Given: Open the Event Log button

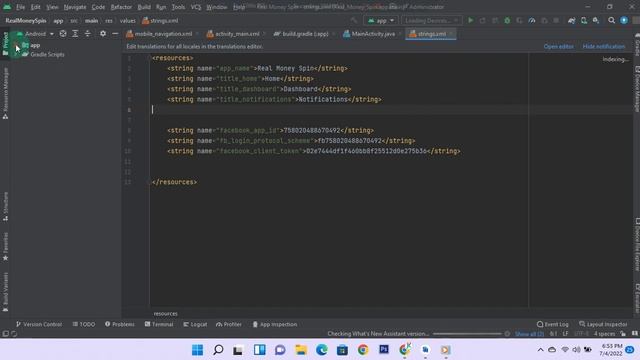Looking at the screenshot, I should coord(553,324).
